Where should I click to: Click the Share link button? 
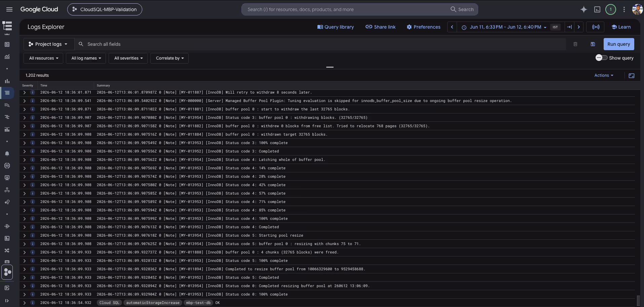tap(380, 27)
